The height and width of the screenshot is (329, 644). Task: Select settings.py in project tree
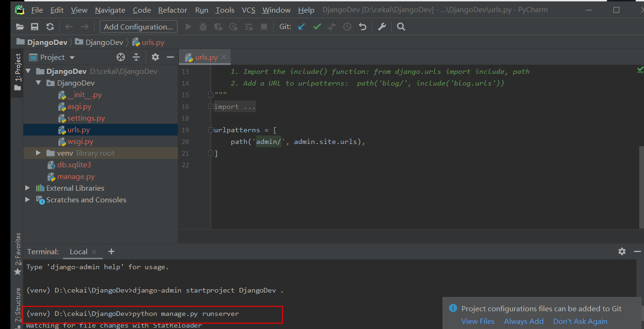[x=86, y=118]
